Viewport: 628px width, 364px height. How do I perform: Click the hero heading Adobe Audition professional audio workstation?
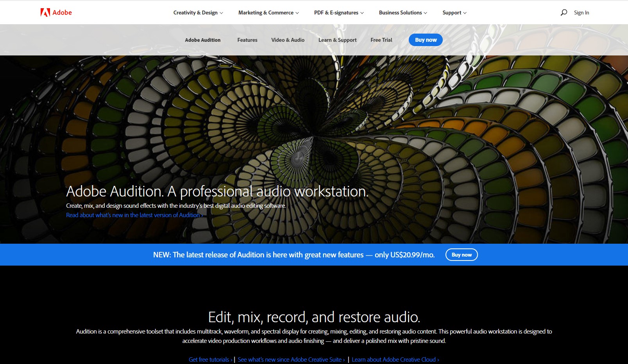click(x=217, y=191)
